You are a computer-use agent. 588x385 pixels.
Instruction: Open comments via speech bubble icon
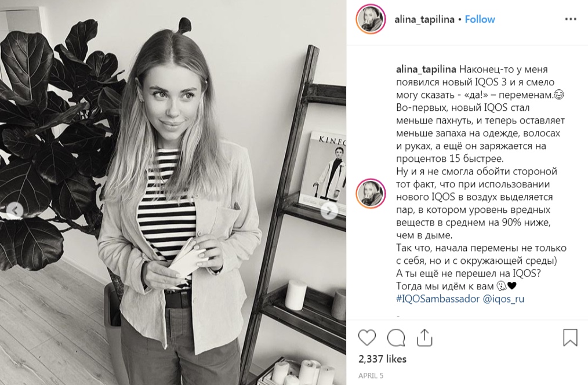click(x=396, y=337)
